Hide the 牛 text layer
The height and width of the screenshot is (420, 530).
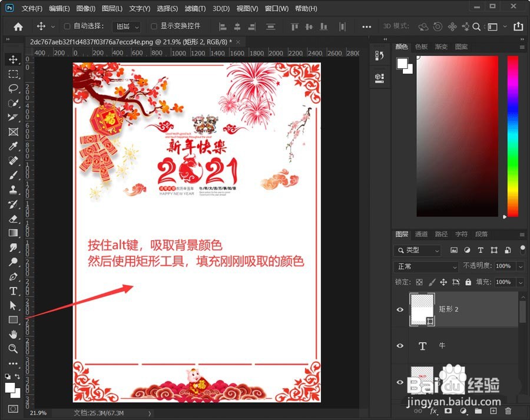400,346
